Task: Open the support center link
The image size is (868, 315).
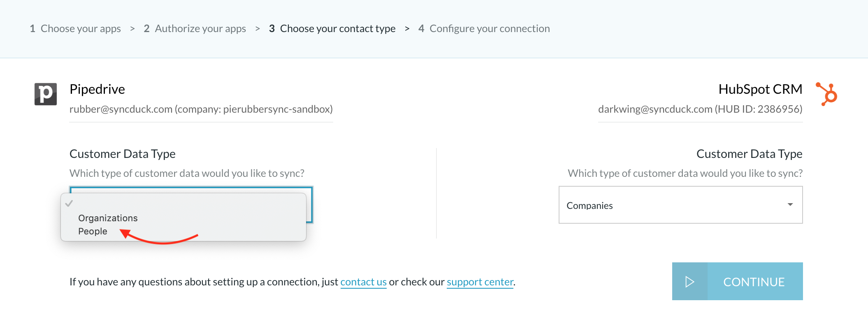Action: tap(480, 282)
